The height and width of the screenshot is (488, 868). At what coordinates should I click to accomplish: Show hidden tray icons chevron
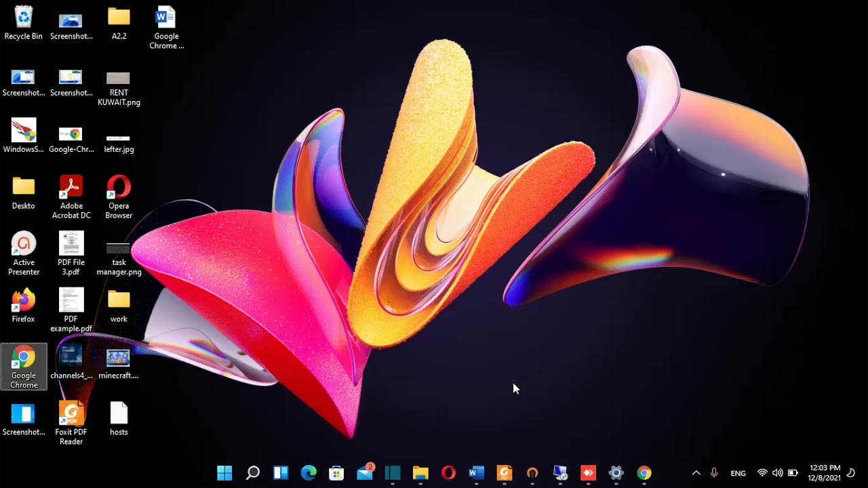(x=696, y=473)
